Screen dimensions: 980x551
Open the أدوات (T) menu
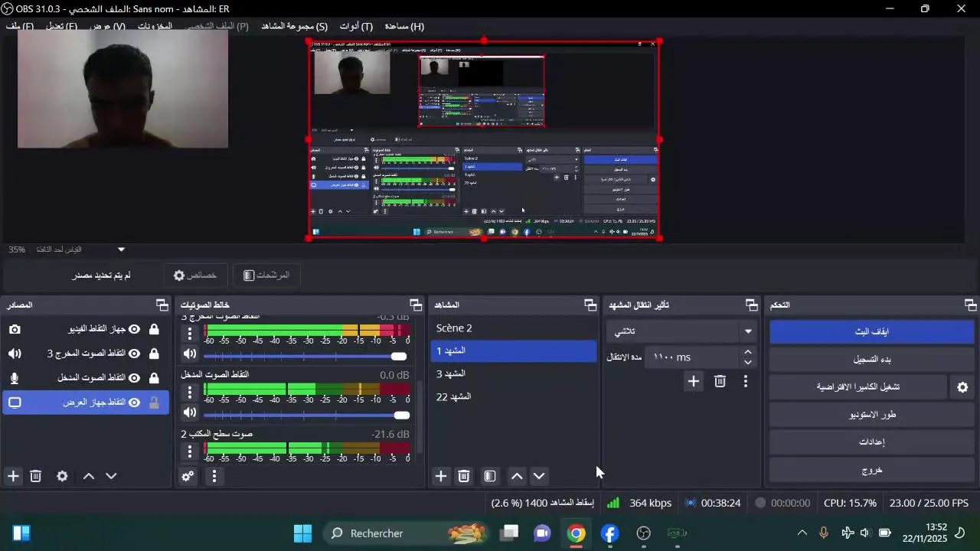356,26
